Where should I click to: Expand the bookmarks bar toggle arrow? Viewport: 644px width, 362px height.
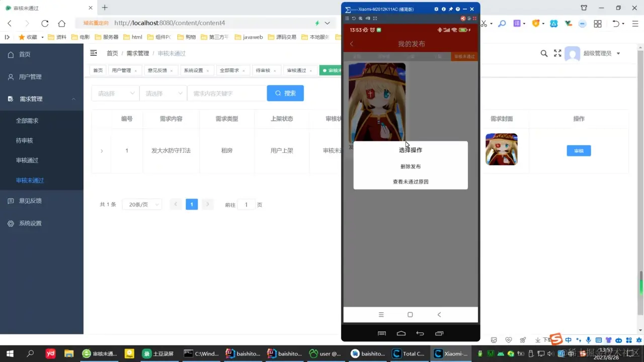[7, 37]
